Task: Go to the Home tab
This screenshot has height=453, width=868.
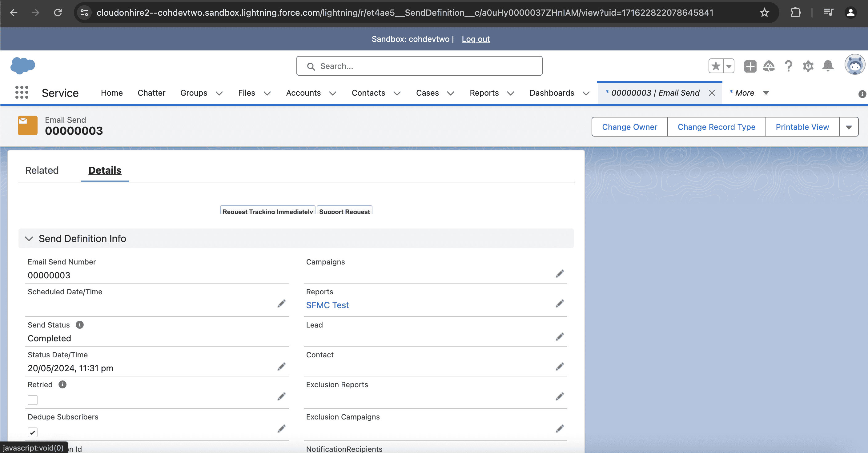Action: tap(111, 93)
